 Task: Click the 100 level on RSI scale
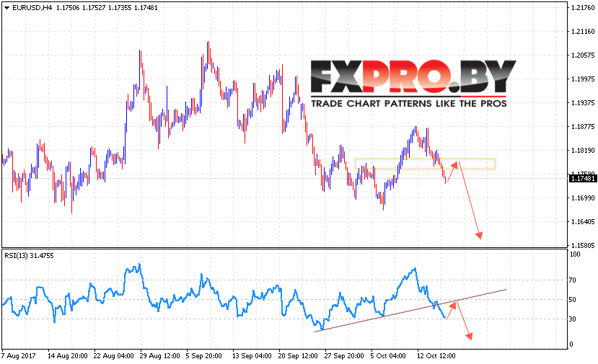[x=575, y=254]
